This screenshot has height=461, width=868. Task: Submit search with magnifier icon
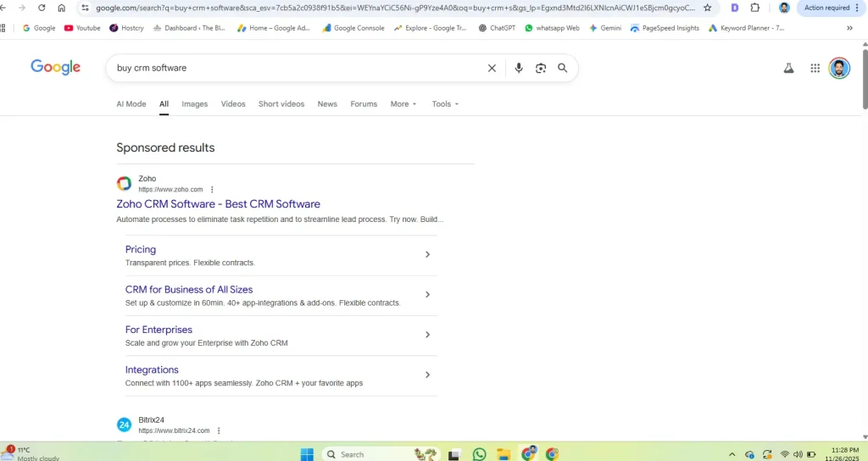pyautogui.click(x=563, y=68)
